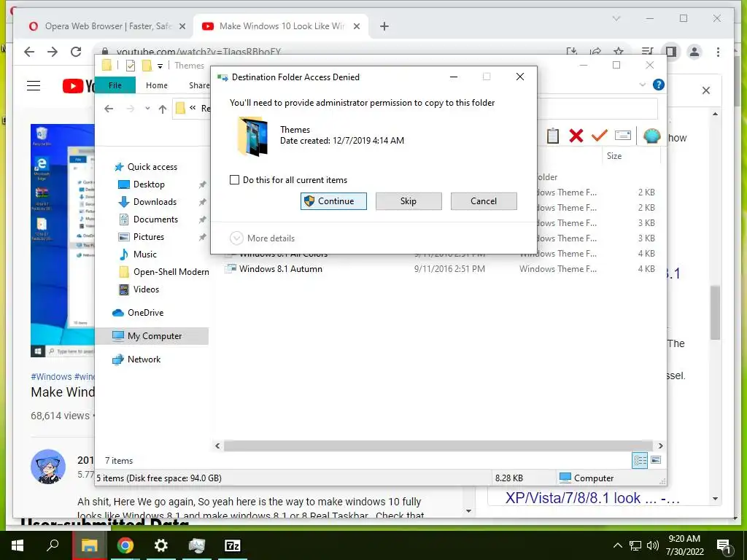Open a new Chrome tab

coord(384,26)
